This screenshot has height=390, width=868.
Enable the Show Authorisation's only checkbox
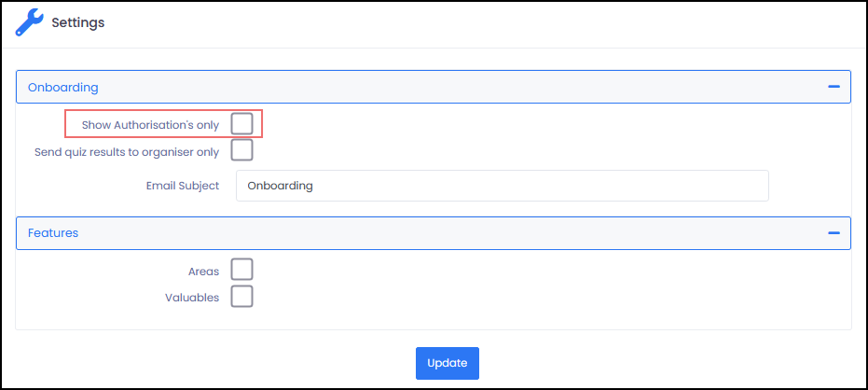point(242,124)
